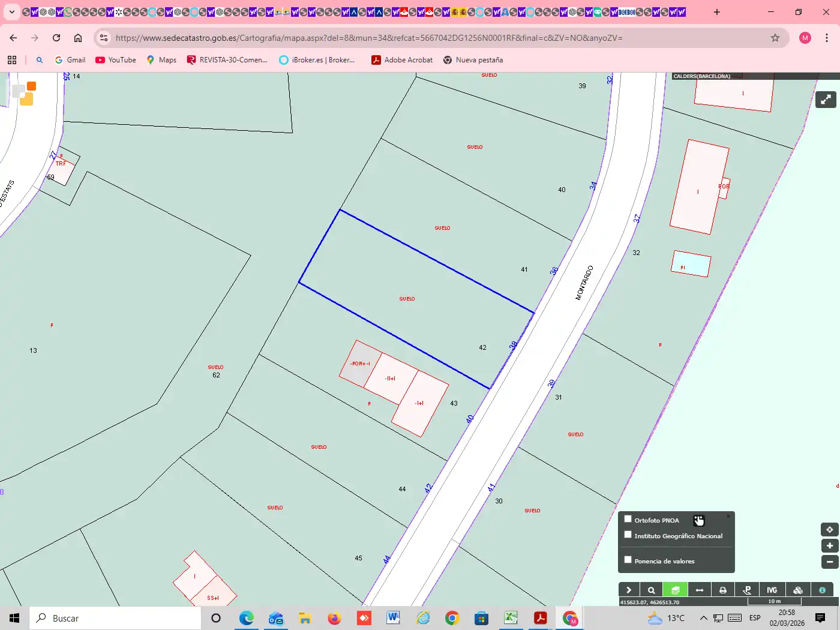Open the Chrome apps grid shortcut
The image size is (840, 630).
12,60
